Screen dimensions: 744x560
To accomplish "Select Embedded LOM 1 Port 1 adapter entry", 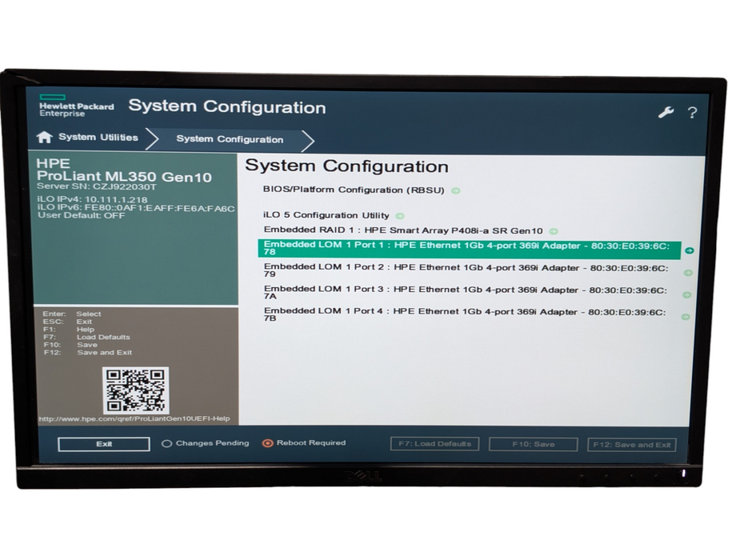I will click(x=470, y=249).
